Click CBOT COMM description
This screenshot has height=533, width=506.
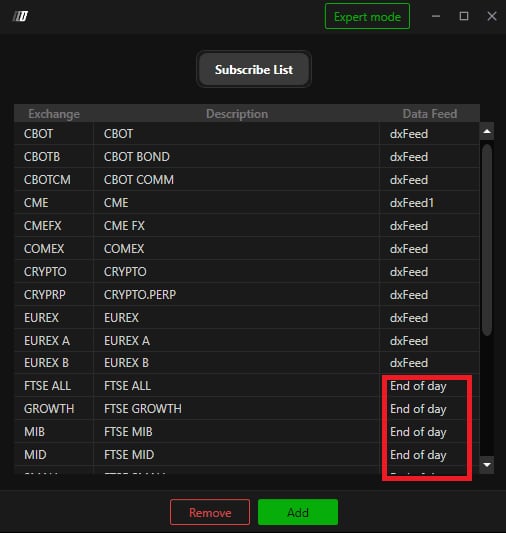(x=139, y=179)
